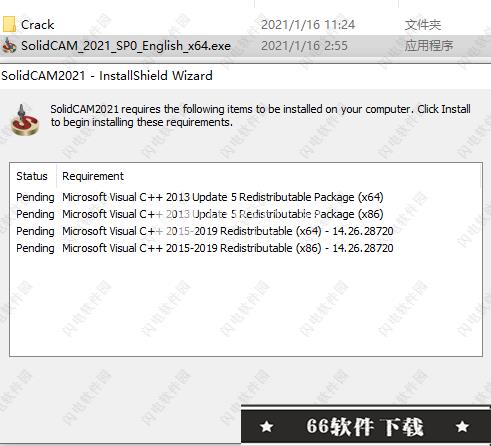Click the 应用程序 type of exe file

(429, 46)
